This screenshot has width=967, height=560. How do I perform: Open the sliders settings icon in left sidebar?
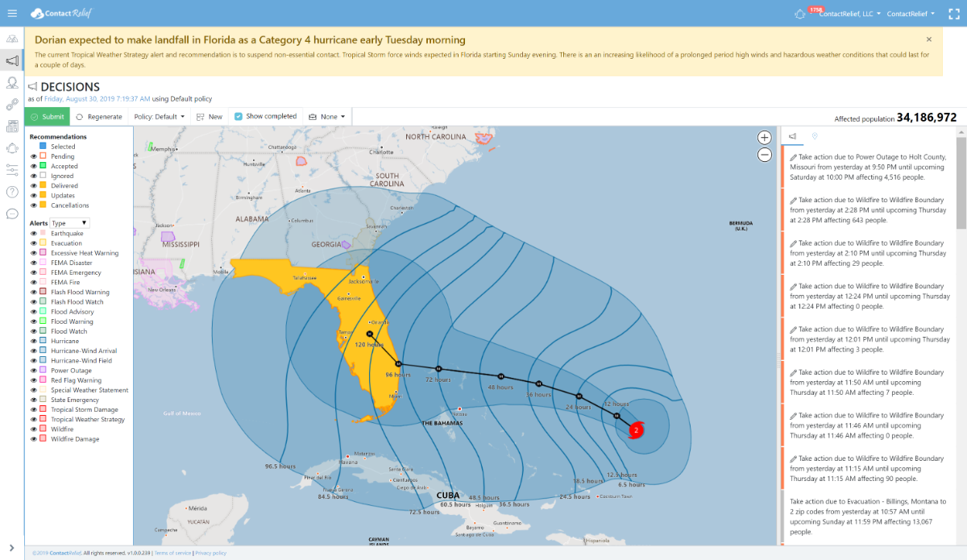click(x=12, y=169)
